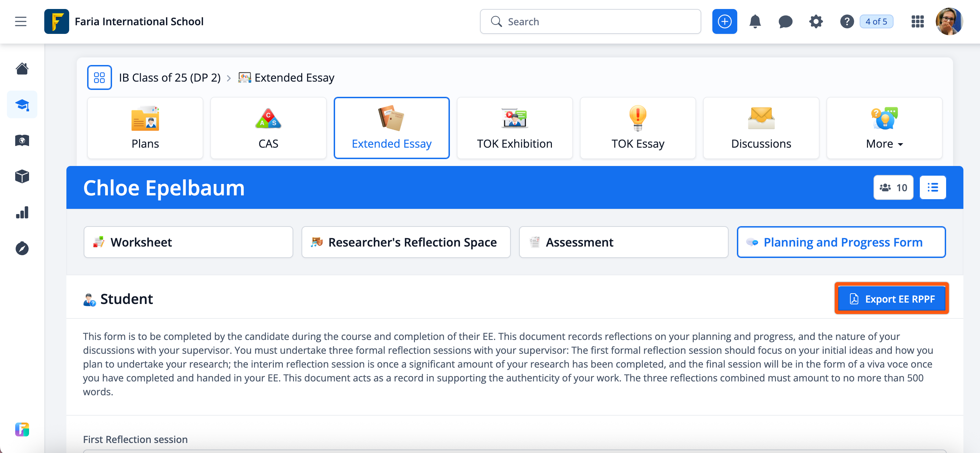The width and height of the screenshot is (980, 453).
Task: Open the student roster showing 10
Action: (x=893, y=187)
